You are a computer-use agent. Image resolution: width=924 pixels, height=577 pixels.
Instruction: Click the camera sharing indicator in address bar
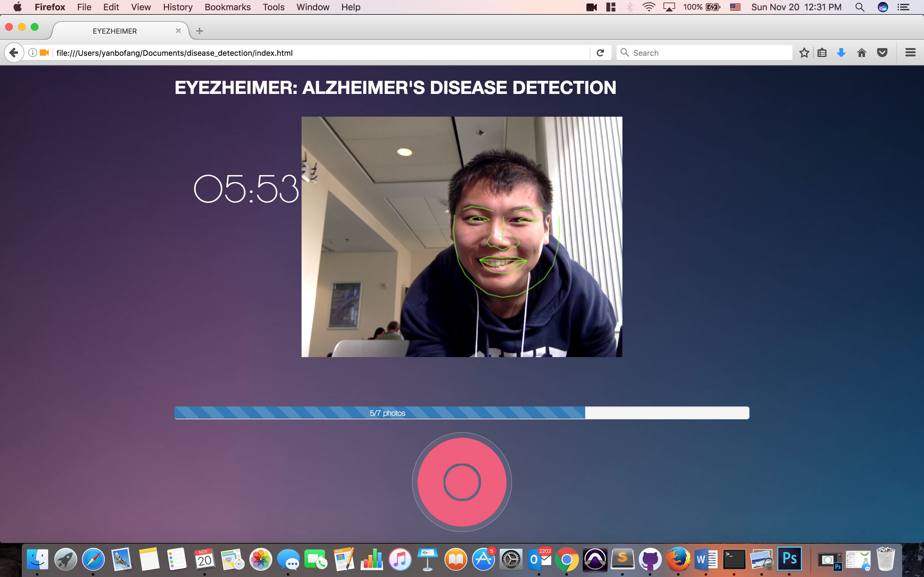coord(45,53)
